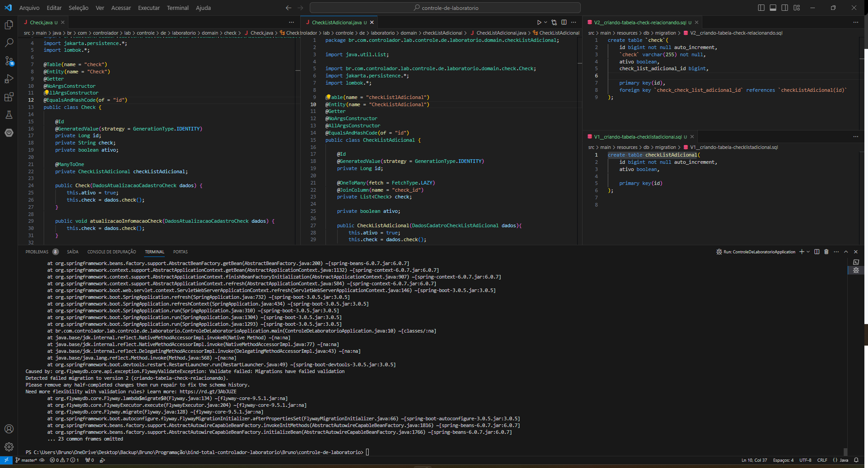Open more actions for V1 sql editor group
The width and height of the screenshot is (868, 468).
click(x=855, y=137)
